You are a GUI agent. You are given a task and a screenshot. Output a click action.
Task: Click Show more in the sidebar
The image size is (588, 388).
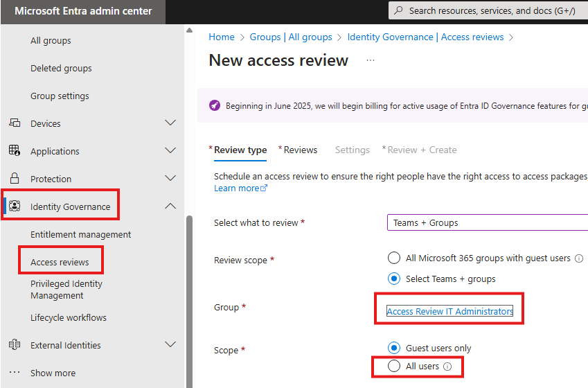[53, 373]
